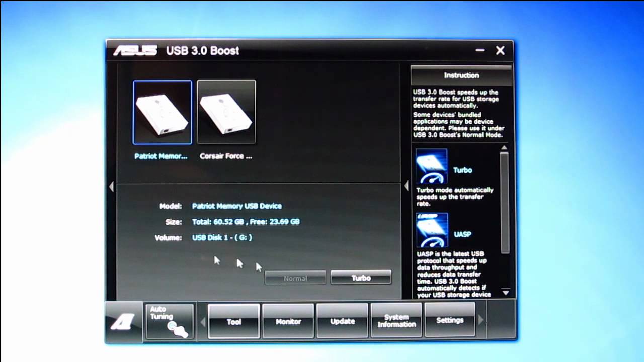644x362 pixels.
Task: Click the Instruction header
Action: [461, 75]
